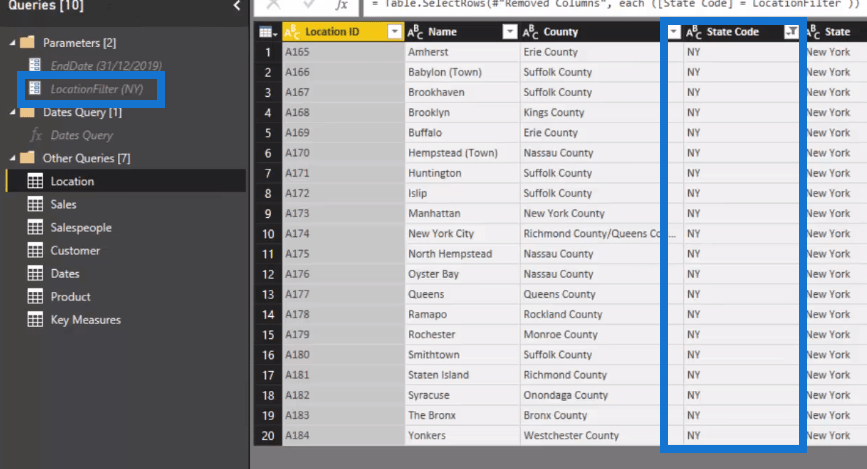
Task: Select the State Code column header
Action: [x=733, y=32]
